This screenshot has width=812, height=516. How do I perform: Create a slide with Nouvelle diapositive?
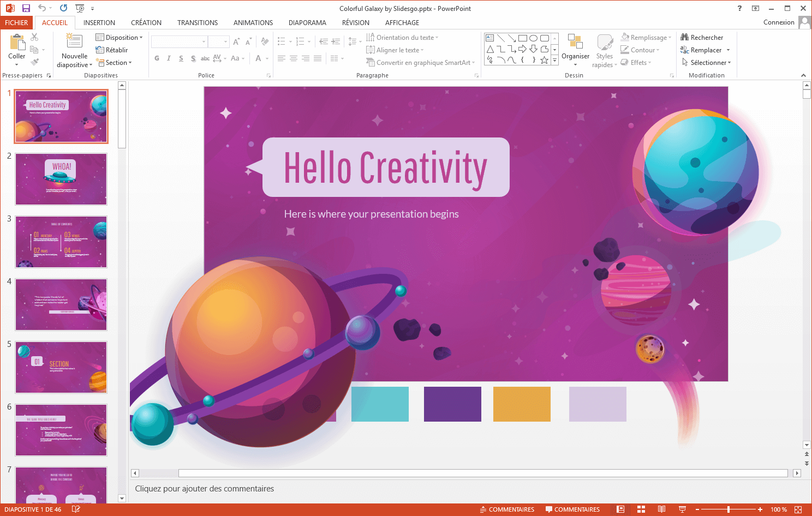pos(74,50)
